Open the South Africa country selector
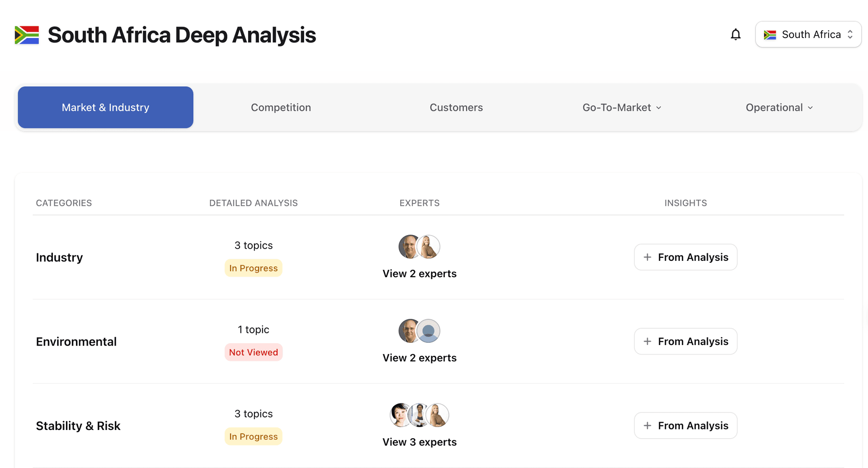The width and height of the screenshot is (868, 468). [808, 34]
